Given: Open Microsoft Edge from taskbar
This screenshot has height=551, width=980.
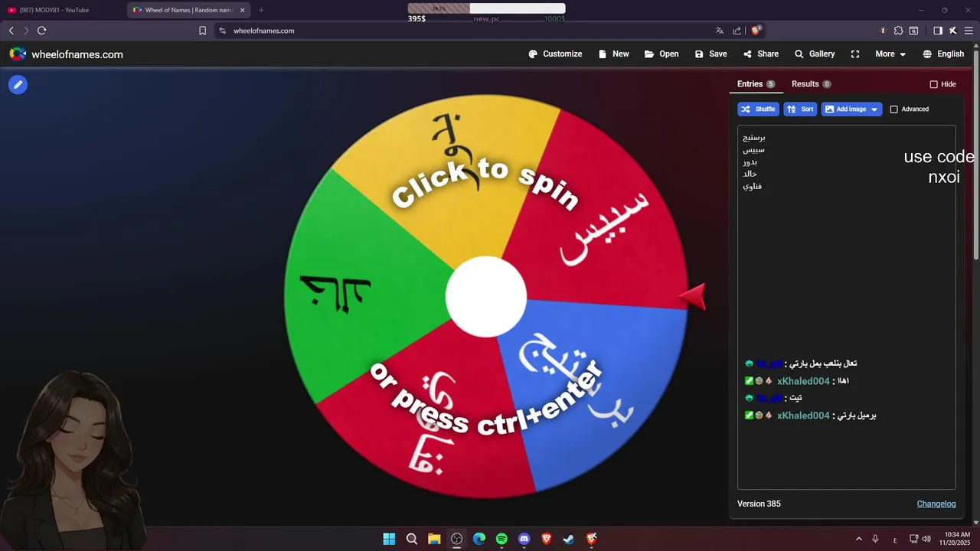Looking at the screenshot, I should (479, 539).
